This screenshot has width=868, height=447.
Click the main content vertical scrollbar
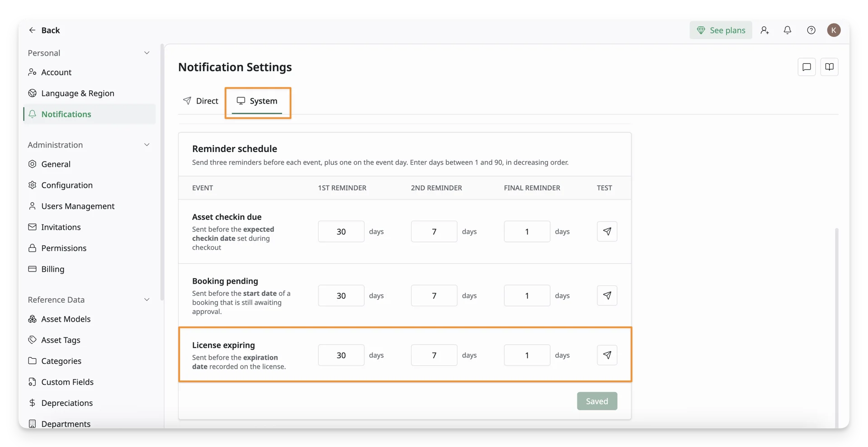pyautogui.click(x=836, y=328)
